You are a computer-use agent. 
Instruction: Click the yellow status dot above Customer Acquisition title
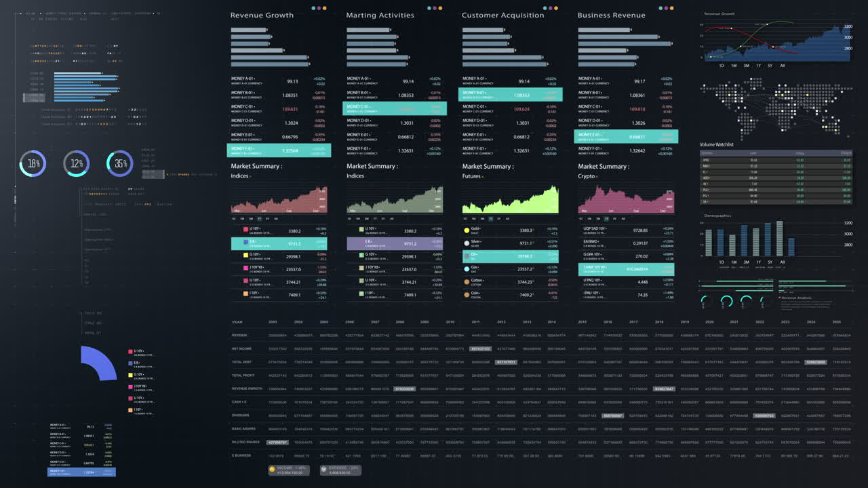tap(556, 8)
